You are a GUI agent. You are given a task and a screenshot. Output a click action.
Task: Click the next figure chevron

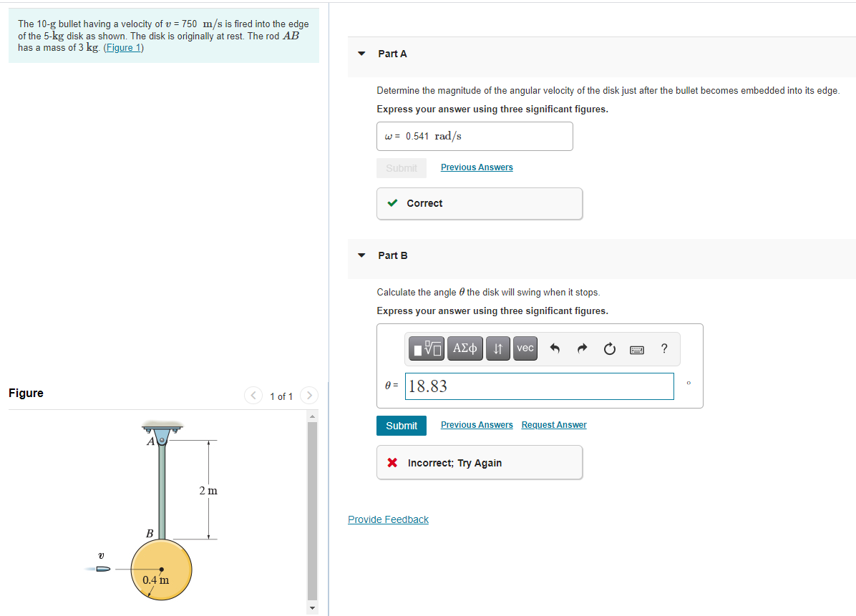click(x=308, y=395)
